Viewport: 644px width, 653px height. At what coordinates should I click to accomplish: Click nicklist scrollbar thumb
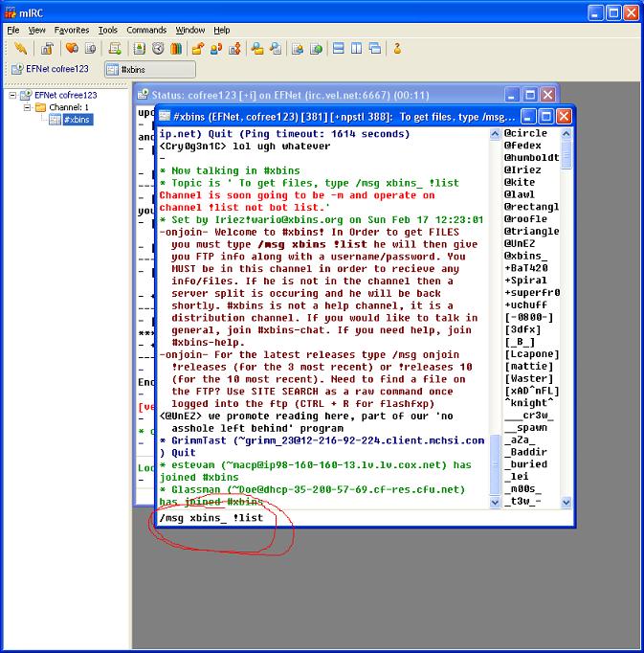(566, 153)
